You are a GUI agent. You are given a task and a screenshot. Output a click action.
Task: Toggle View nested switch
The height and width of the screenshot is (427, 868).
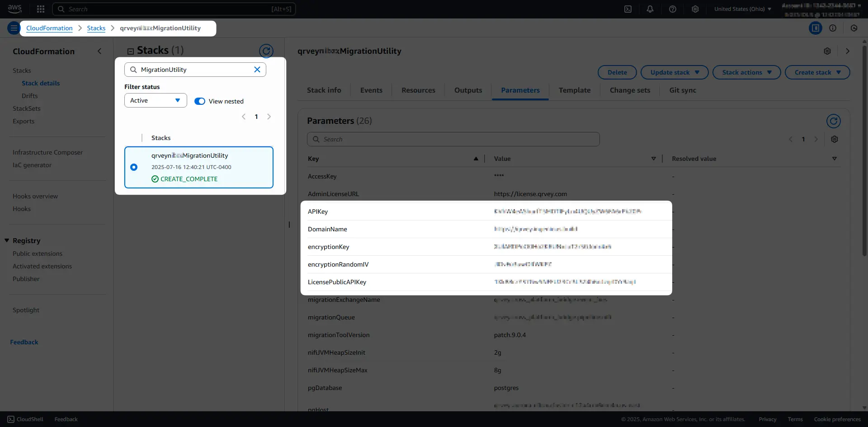200,101
